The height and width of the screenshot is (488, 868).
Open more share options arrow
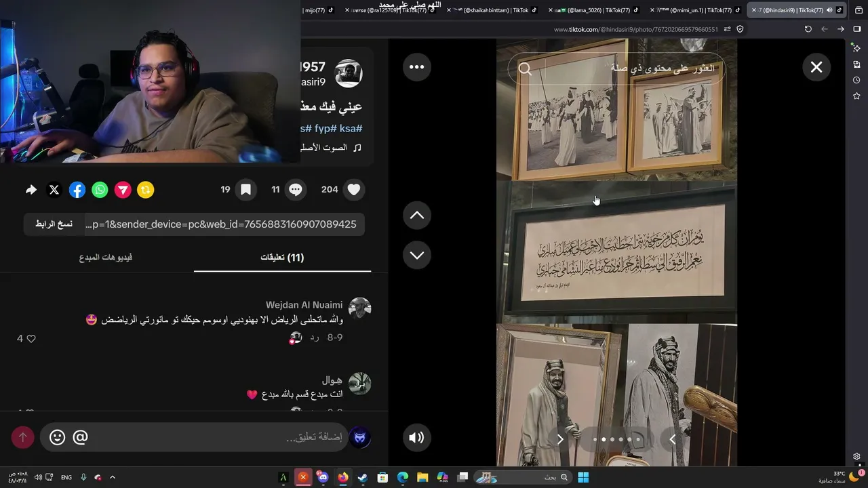31,190
